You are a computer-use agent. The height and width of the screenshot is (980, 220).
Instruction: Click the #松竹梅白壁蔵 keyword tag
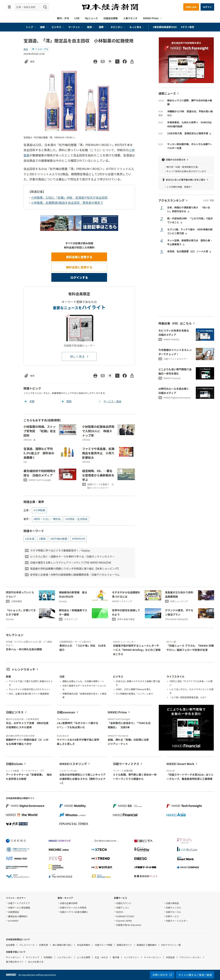[59, 539]
